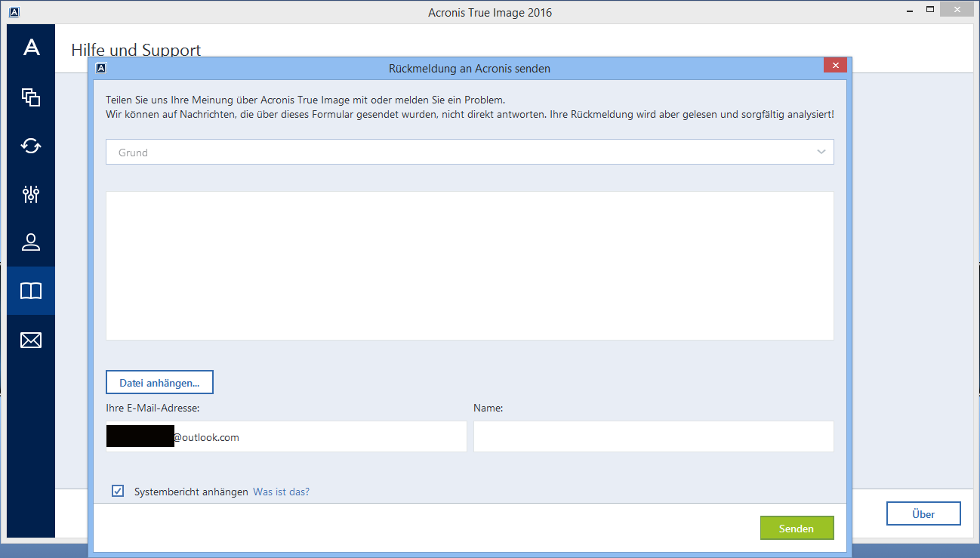
Task: Click the Name input field
Action: pyautogui.click(x=653, y=437)
